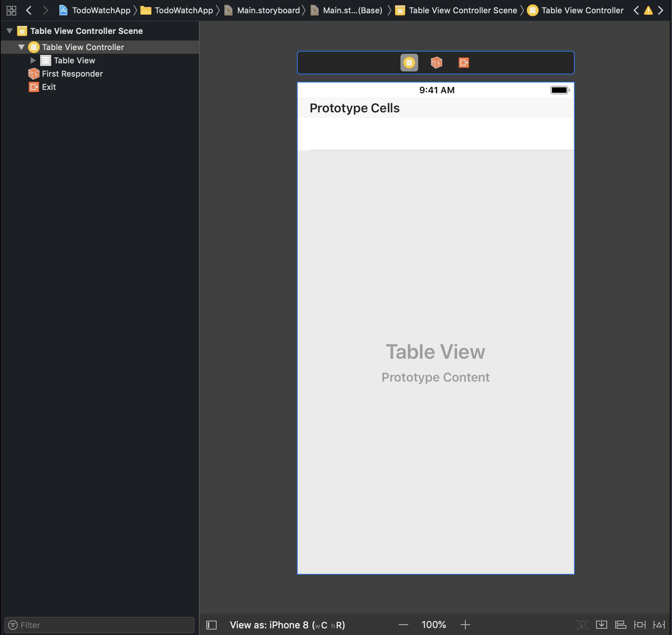Open the related items grid menu

click(11, 10)
